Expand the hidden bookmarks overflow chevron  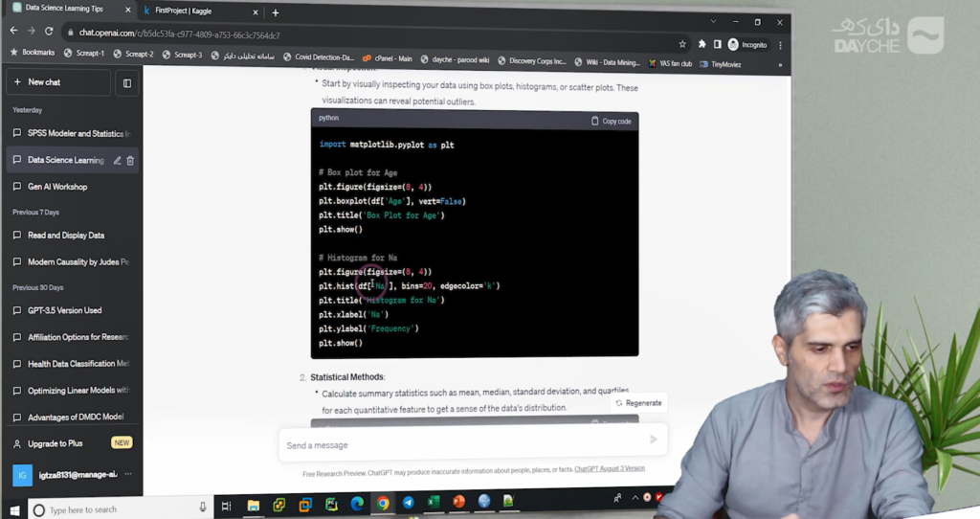coord(779,65)
